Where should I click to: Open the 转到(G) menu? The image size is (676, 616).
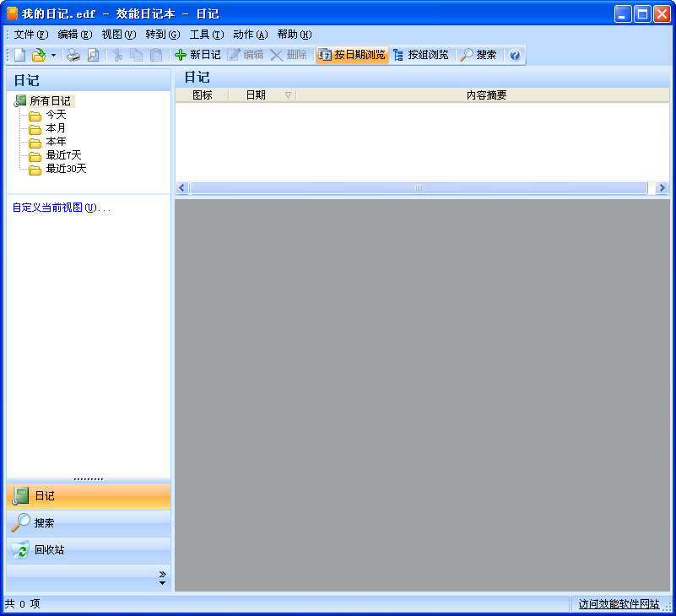(x=163, y=35)
